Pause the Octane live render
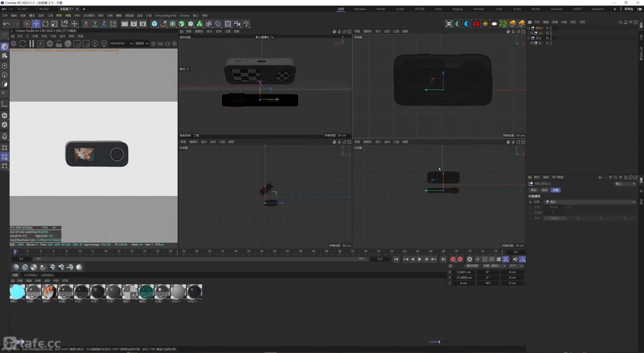The width and height of the screenshot is (644, 353). coord(32,43)
